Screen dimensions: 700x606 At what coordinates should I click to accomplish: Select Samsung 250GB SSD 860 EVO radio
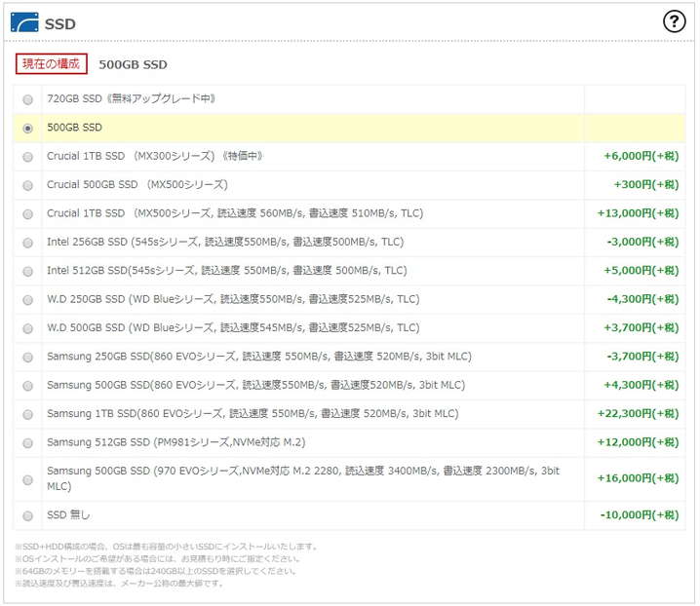pos(27,357)
